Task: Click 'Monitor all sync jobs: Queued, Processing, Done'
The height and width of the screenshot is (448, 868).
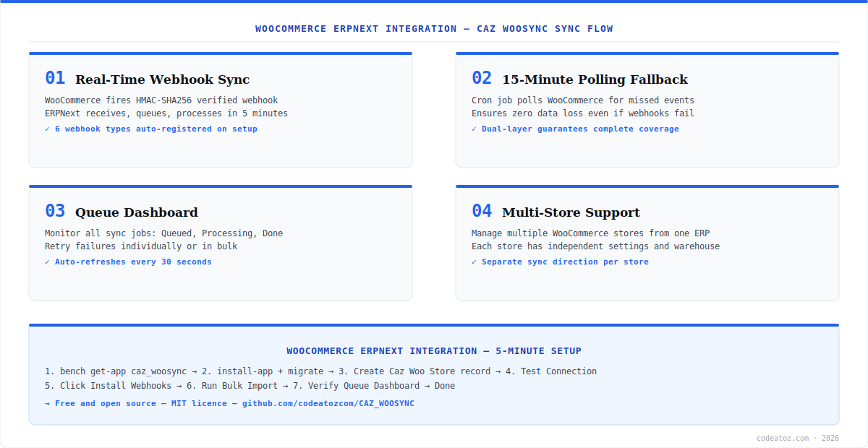Action: pyautogui.click(x=164, y=233)
